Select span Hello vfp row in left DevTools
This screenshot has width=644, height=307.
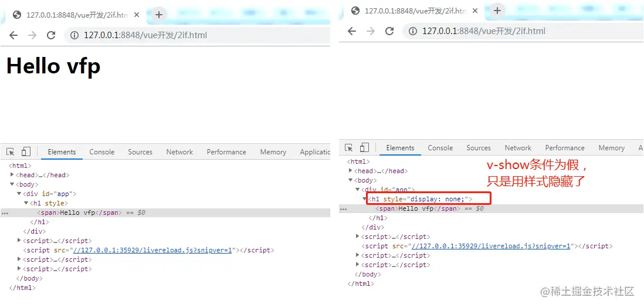165,213
